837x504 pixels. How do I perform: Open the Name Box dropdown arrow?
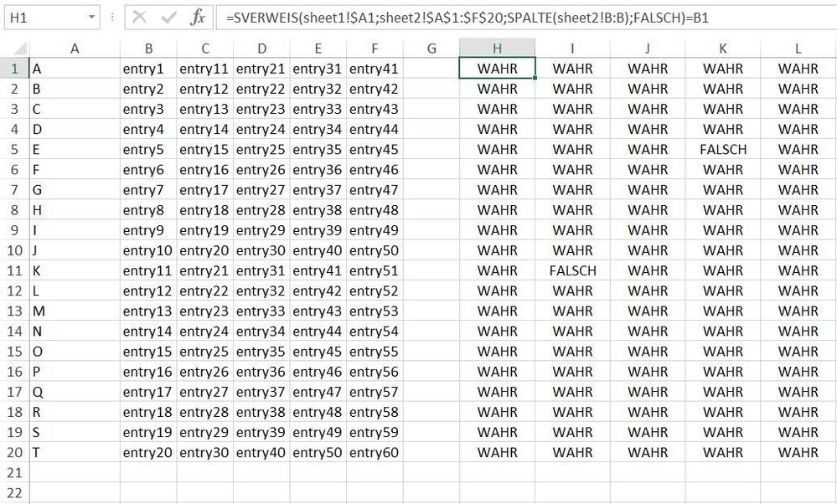(x=92, y=17)
